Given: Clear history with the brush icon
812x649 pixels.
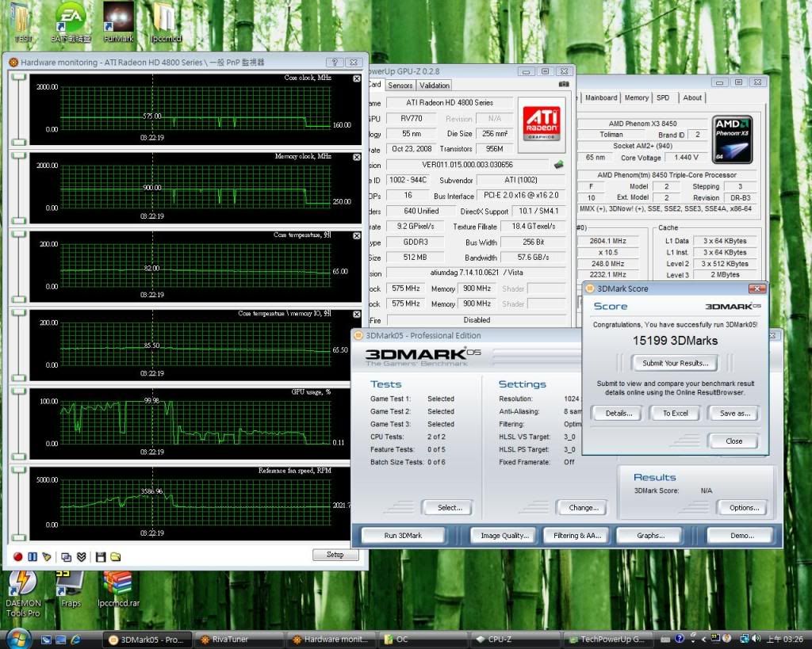Looking at the screenshot, I should pyautogui.click(x=47, y=557).
